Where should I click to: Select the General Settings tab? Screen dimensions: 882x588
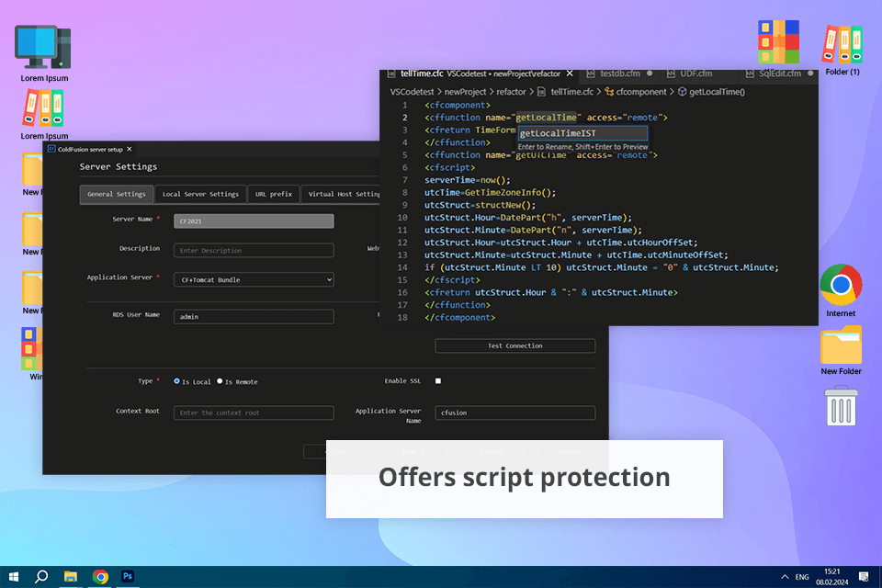tap(117, 194)
